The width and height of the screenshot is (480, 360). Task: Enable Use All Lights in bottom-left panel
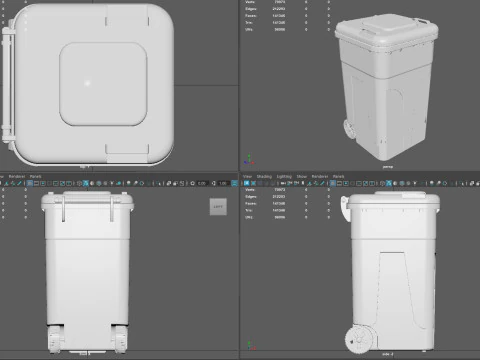pos(112,183)
